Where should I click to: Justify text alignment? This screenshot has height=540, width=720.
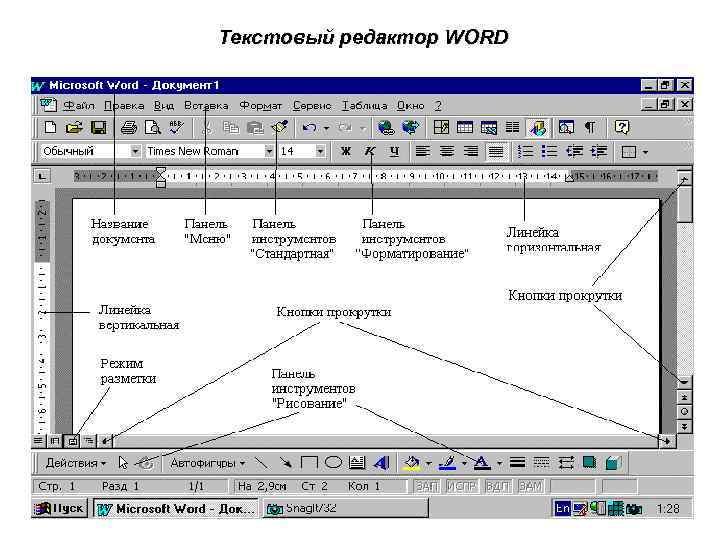tap(496, 152)
